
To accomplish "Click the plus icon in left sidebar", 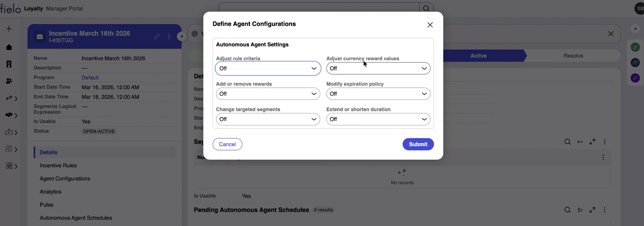I will coord(9,29).
